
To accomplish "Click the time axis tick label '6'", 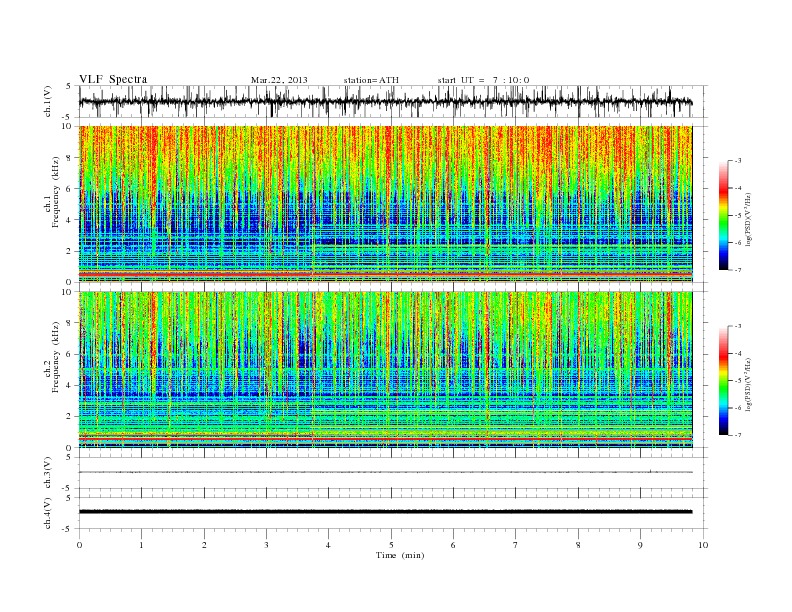I will (453, 545).
